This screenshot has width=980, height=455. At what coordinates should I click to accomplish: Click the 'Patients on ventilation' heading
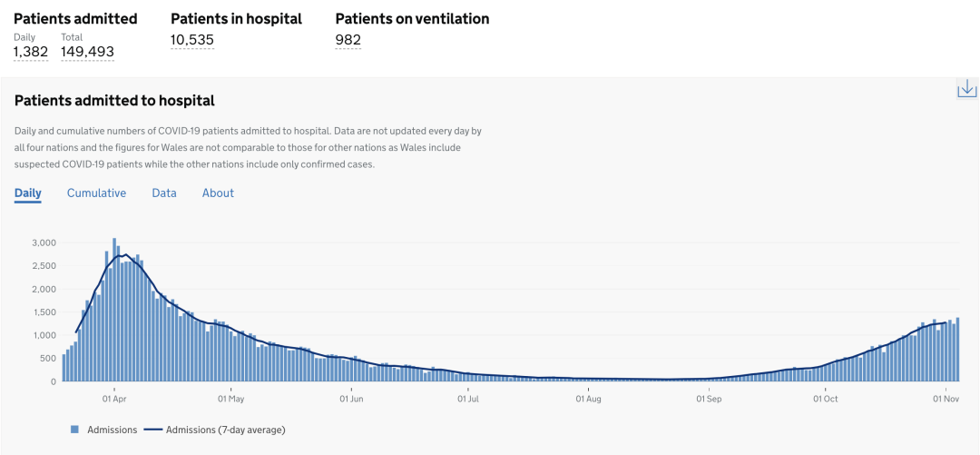[x=412, y=18]
